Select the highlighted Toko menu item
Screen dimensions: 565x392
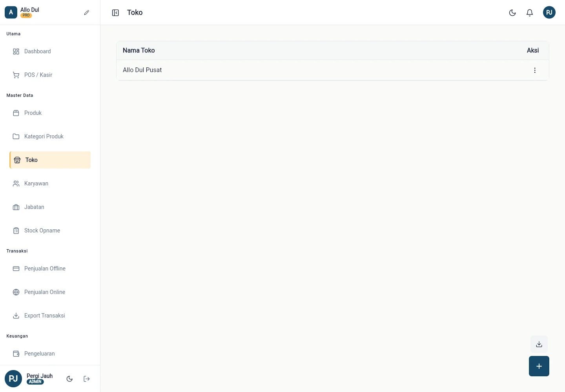point(50,160)
